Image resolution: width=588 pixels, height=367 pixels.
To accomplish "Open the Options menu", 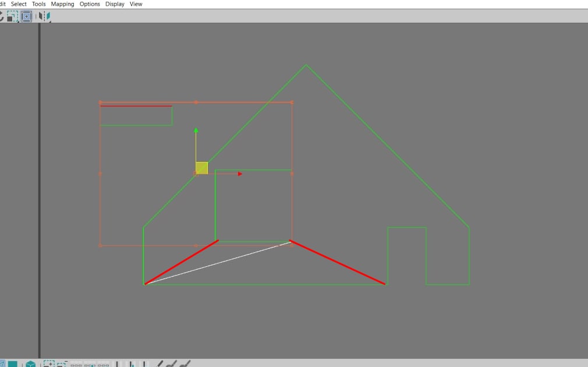I will click(x=90, y=4).
